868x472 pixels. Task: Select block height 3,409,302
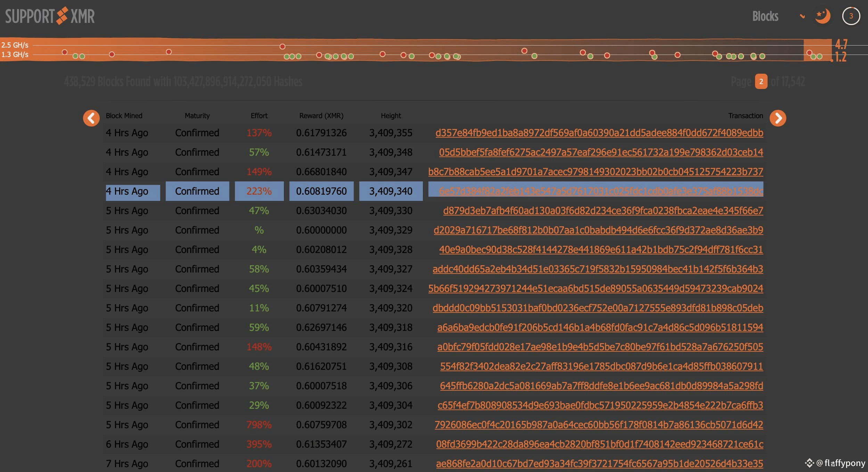click(391, 425)
